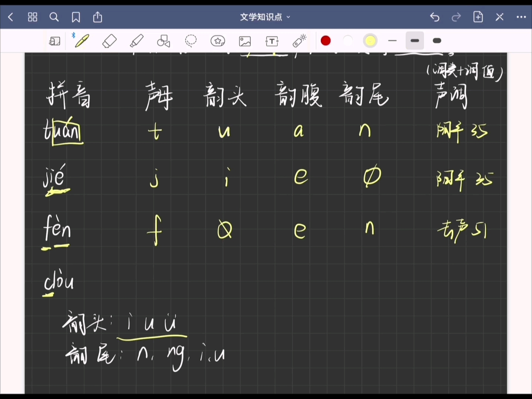532x399 pixels.
Task: Select the Pen tool
Action: point(82,41)
